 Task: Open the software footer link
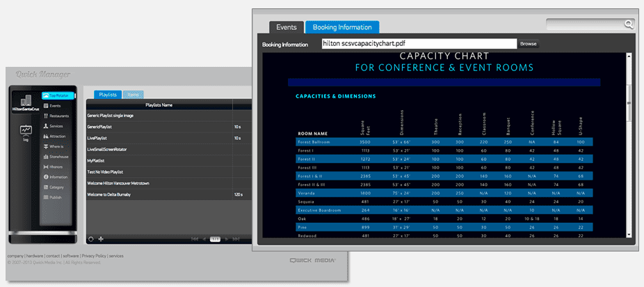[x=71, y=256]
